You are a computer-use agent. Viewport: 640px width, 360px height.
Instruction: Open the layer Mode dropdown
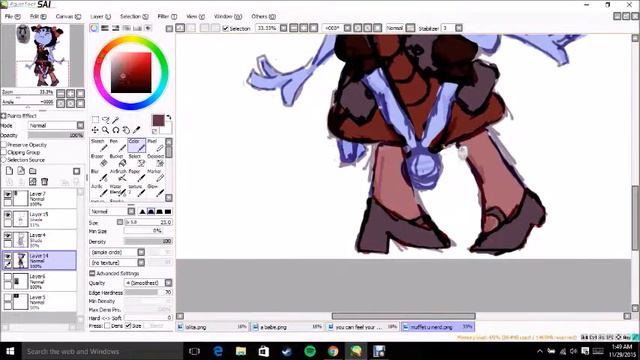[56, 125]
